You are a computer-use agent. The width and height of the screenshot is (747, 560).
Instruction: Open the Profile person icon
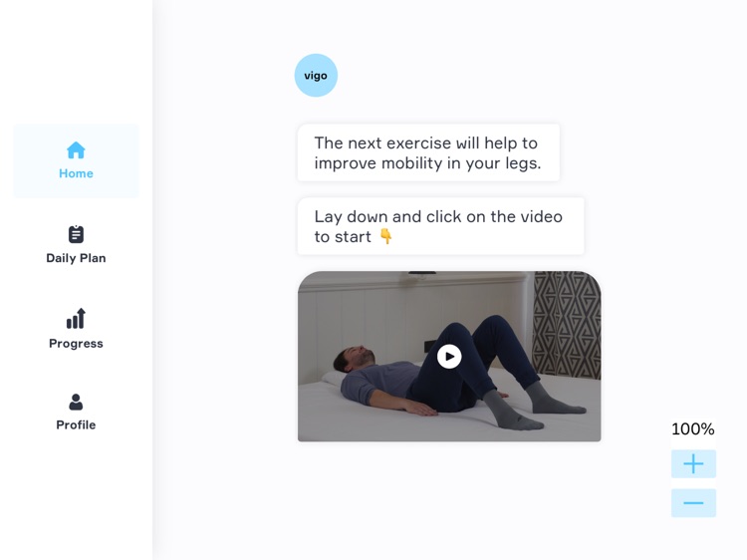point(76,402)
